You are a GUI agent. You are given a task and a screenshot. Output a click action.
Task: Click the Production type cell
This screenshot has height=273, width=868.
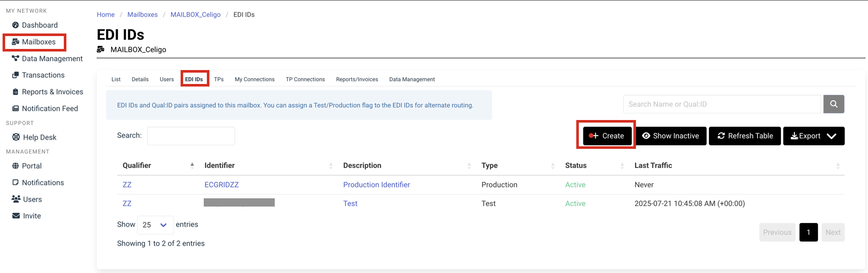coord(500,185)
